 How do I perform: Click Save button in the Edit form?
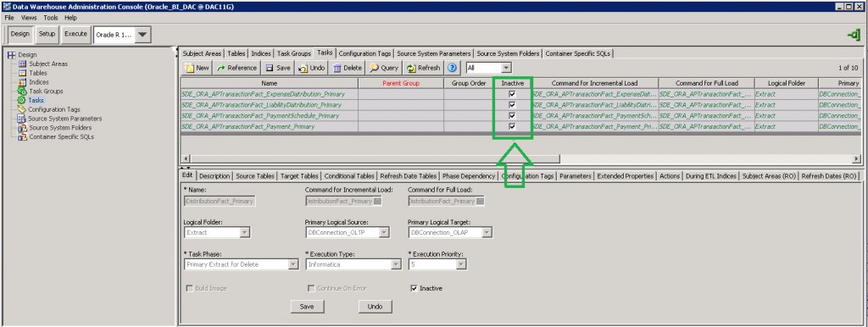[x=307, y=306]
